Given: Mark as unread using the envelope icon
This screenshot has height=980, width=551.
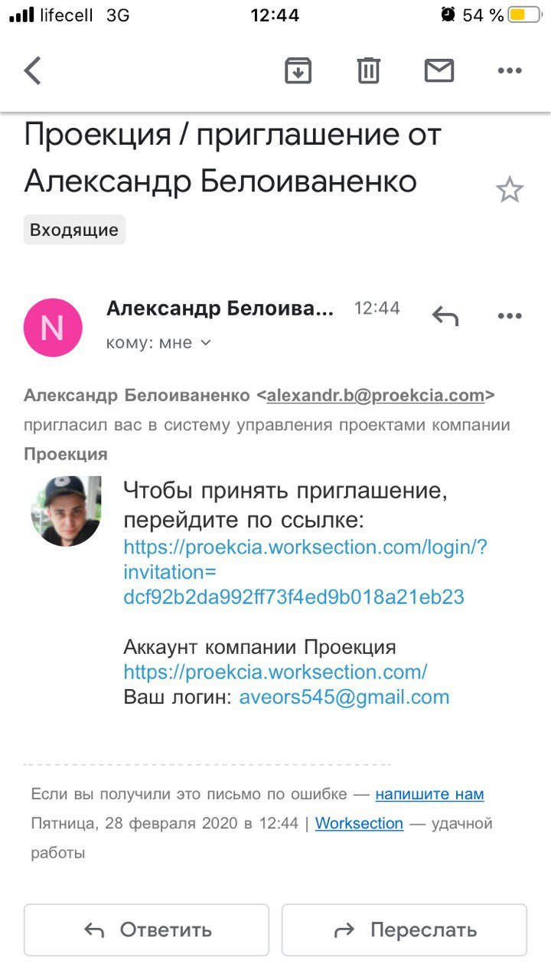Looking at the screenshot, I should [439, 71].
